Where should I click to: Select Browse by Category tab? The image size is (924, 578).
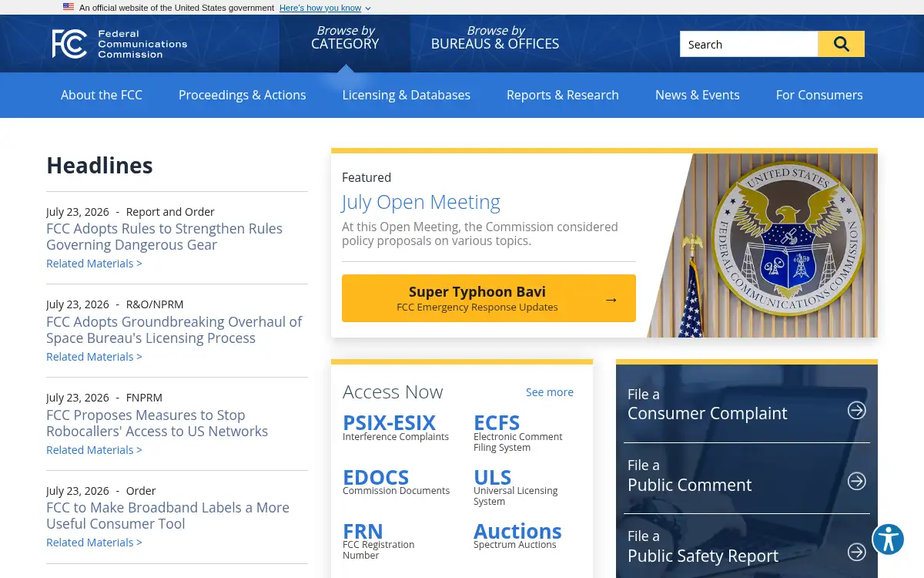coord(345,37)
